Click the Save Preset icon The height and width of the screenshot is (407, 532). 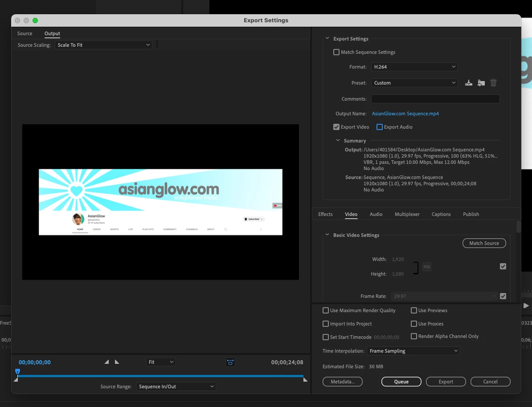click(469, 83)
